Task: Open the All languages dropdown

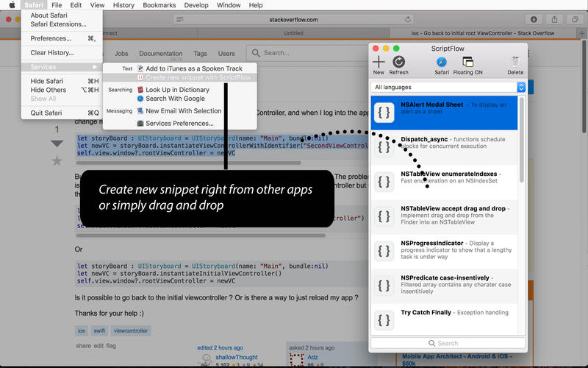Action: point(448,87)
